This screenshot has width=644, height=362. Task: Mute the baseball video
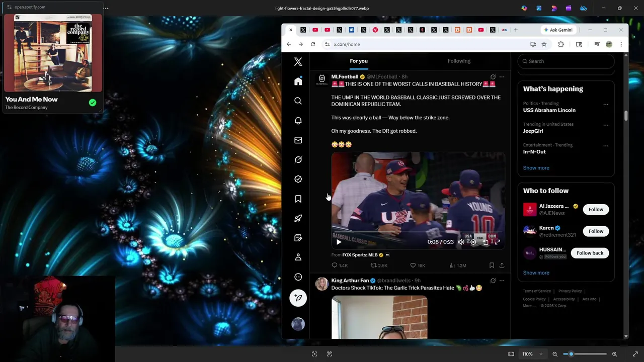coord(461,242)
